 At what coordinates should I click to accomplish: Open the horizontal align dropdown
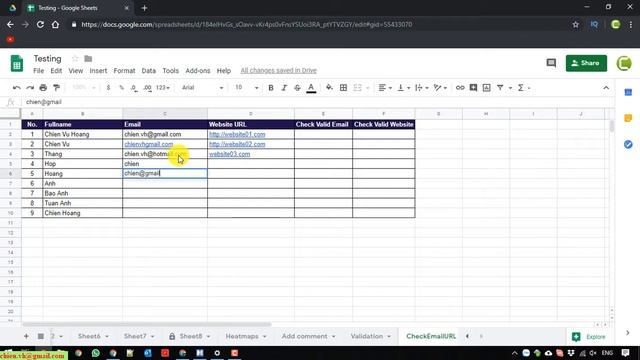(x=385, y=88)
